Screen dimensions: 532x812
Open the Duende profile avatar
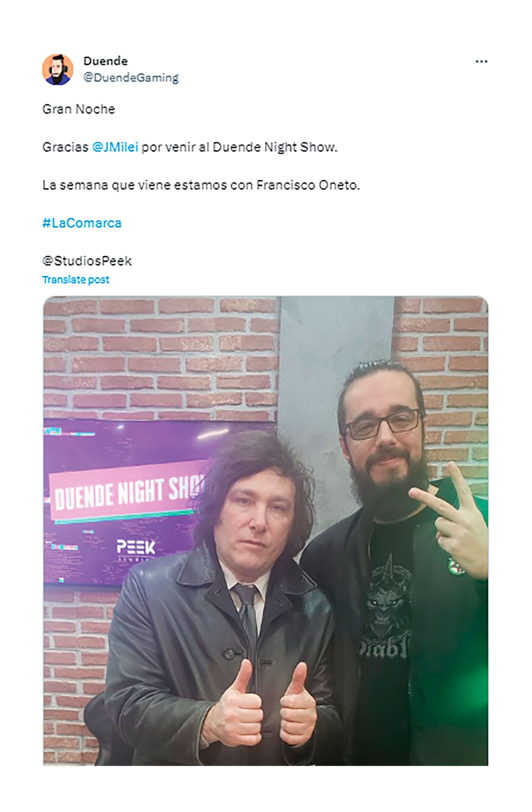[x=58, y=70]
